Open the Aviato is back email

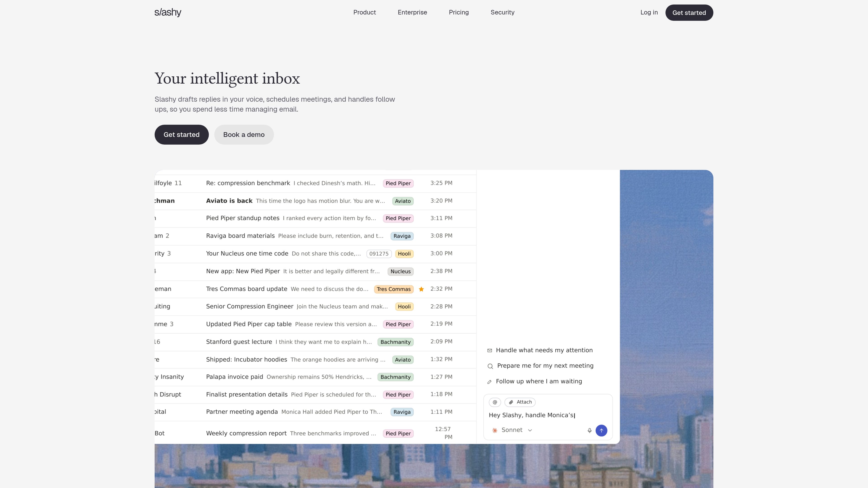coord(315,201)
